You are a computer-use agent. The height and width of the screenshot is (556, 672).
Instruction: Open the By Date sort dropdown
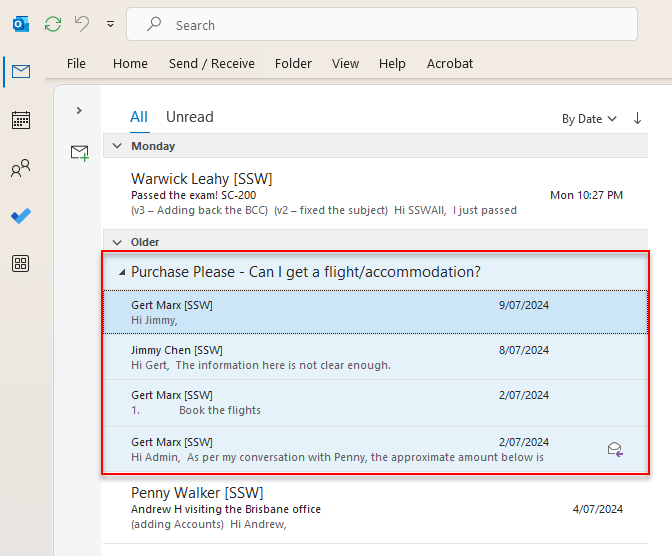589,118
